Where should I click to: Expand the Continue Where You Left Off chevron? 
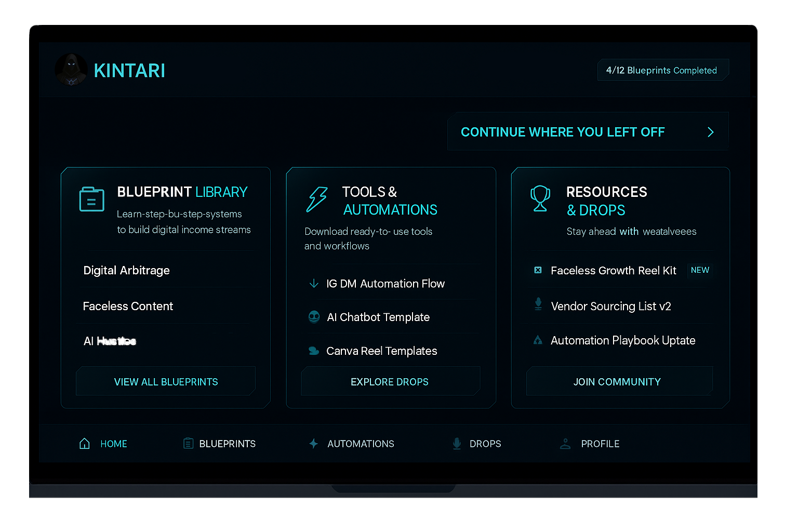pyautogui.click(x=711, y=132)
